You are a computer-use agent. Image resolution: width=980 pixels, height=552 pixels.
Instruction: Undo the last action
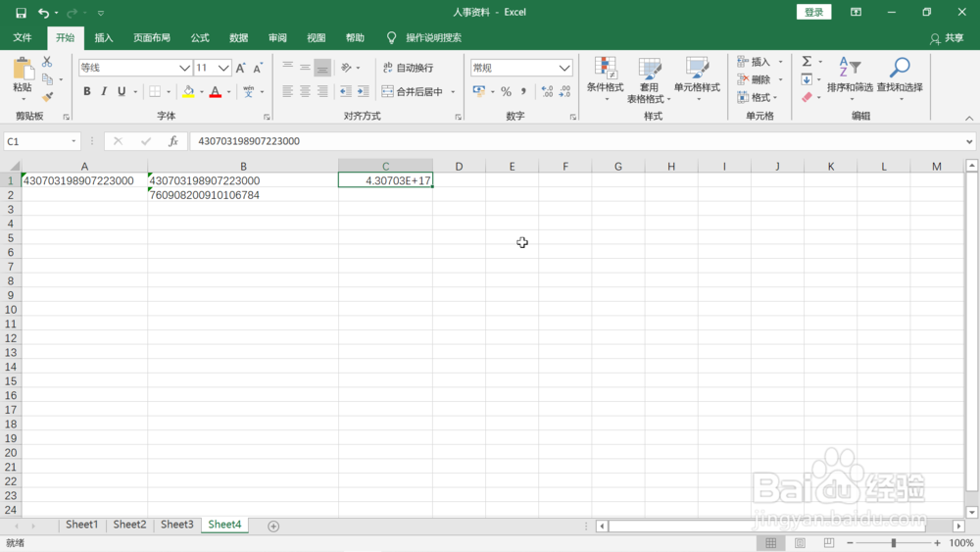[x=43, y=13]
